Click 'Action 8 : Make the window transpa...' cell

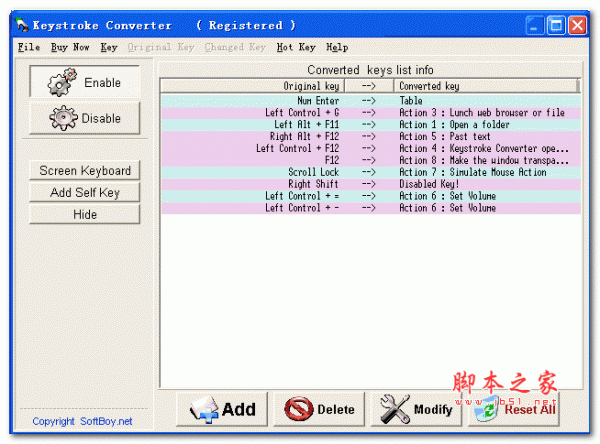coord(484,160)
